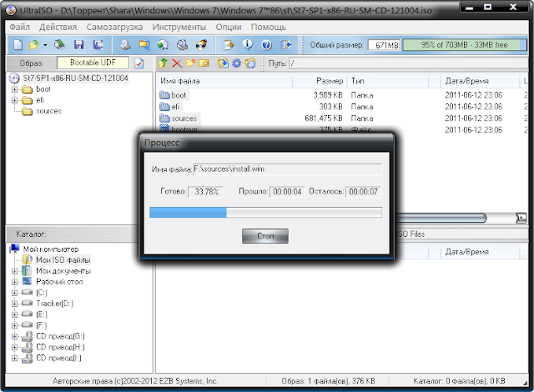Open the Помощь menu

269,27
